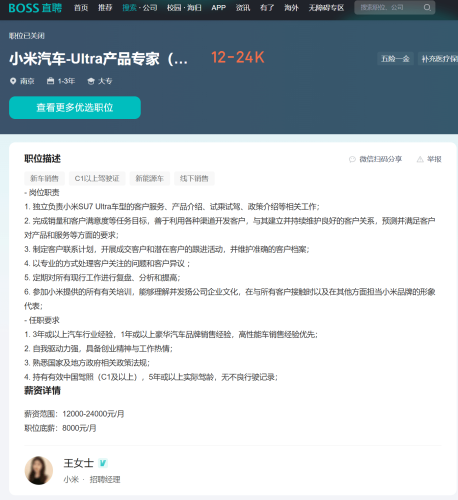Select the C1以上驾驶证 tag
Screen dimensions: 458x500
97,178
